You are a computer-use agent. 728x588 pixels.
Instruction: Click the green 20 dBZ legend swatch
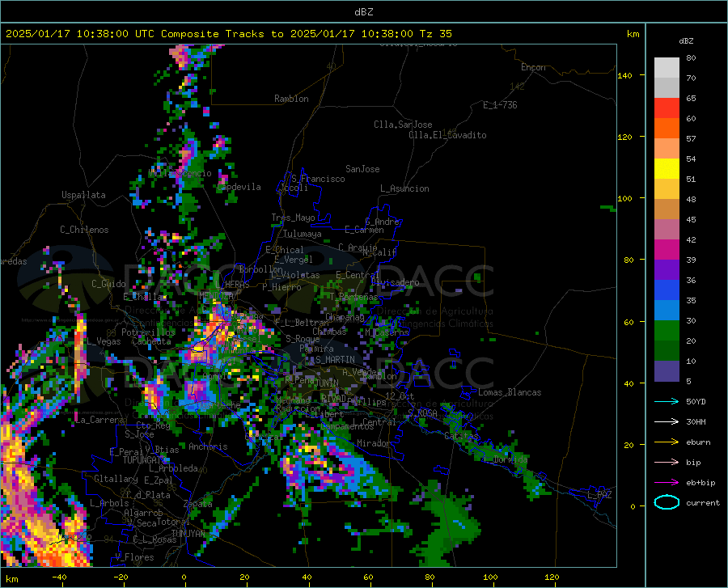pyautogui.click(x=667, y=331)
